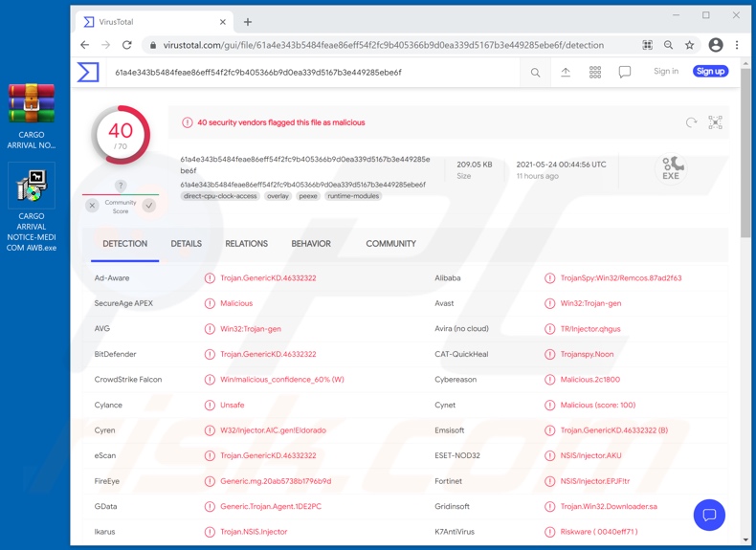Image resolution: width=756 pixels, height=550 pixels.
Task: Click the Cylance Unsafe result
Action: point(233,405)
